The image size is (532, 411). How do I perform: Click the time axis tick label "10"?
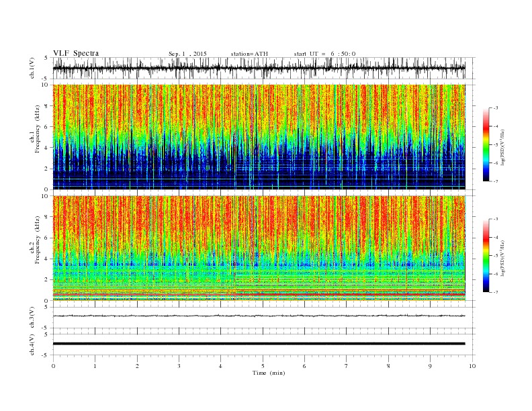(472, 366)
